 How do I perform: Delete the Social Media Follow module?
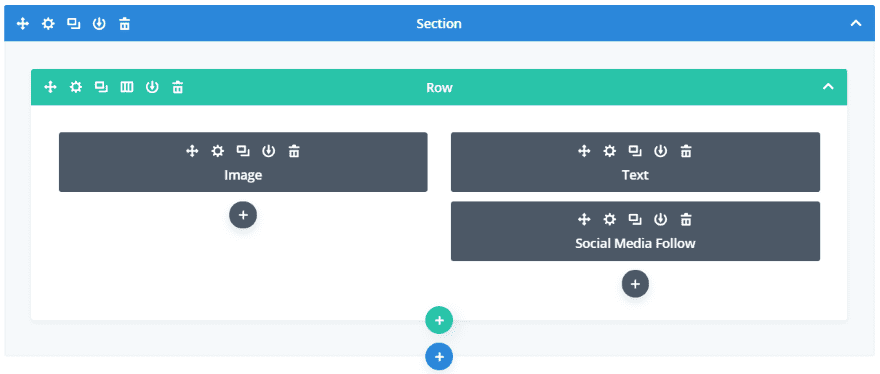click(686, 219)
